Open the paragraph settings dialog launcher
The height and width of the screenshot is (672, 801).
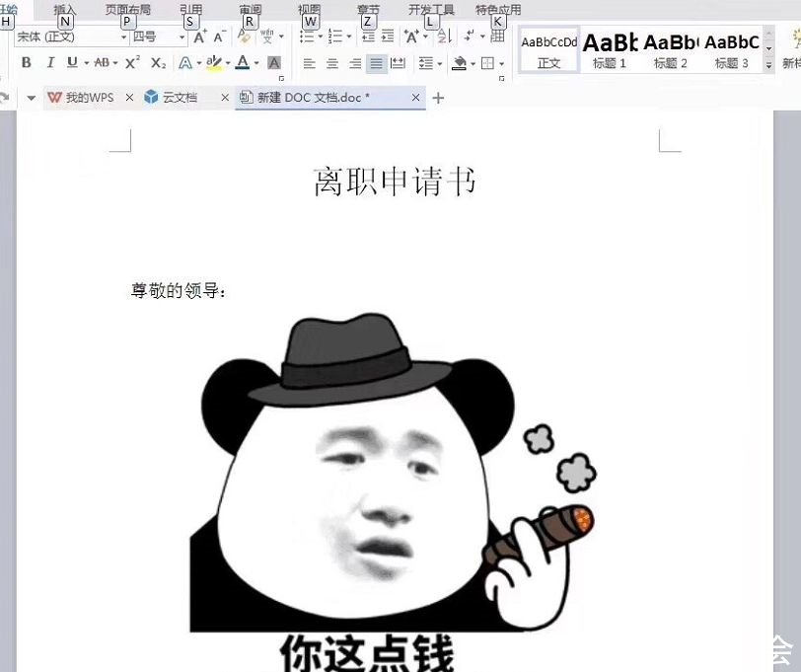coord(502,78)
